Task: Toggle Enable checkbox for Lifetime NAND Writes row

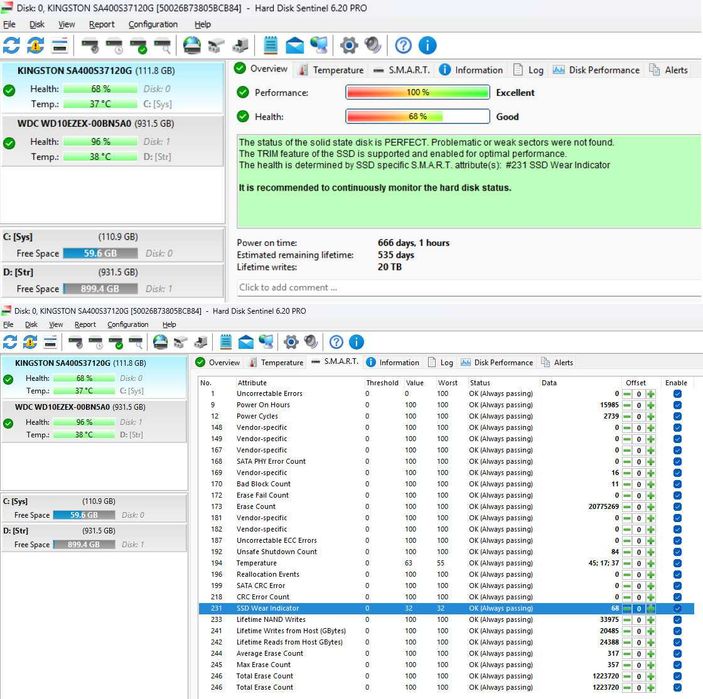Action: point(677,620)
